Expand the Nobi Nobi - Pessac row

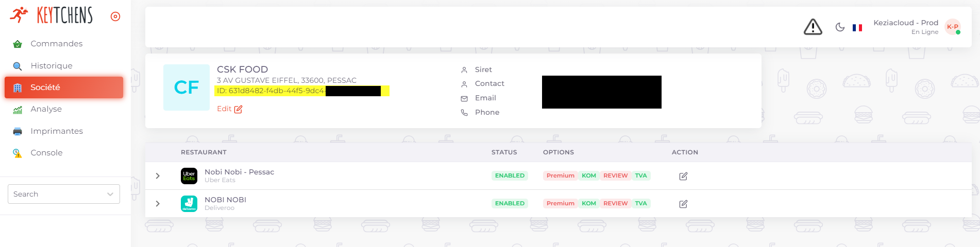(x=158, y=176)
